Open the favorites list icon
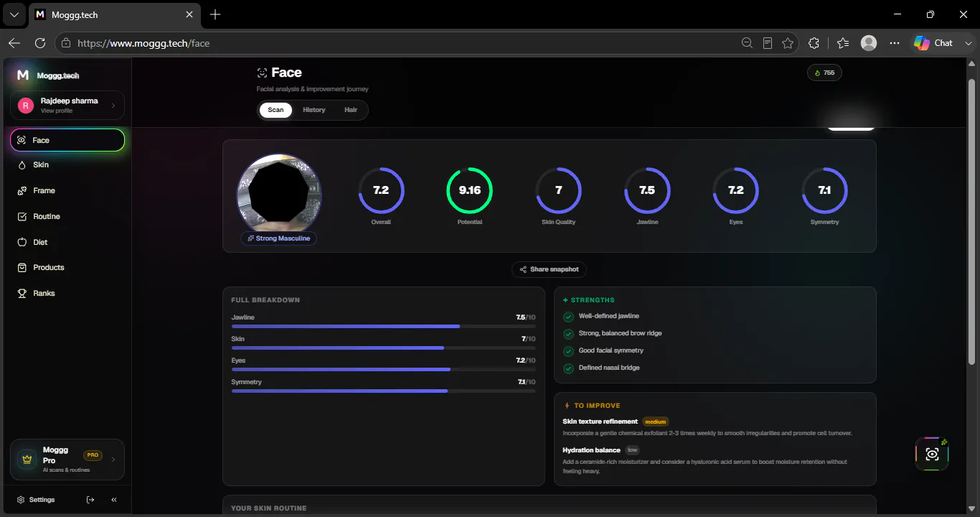The image size is (980, 517). click(843, 43)
